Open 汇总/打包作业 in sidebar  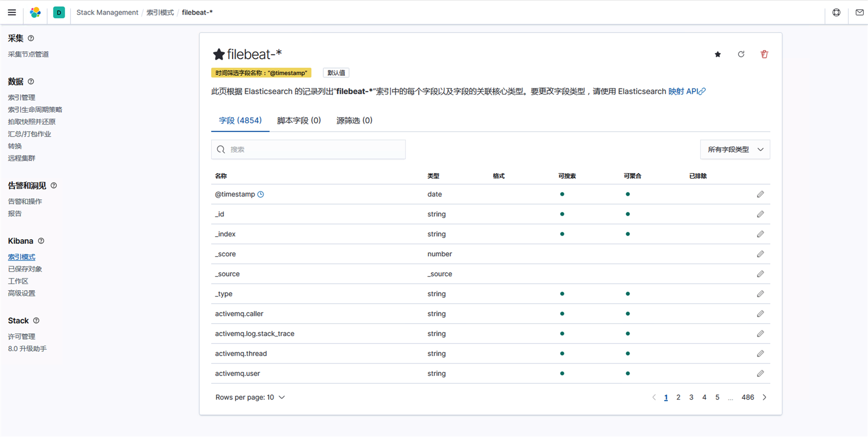point(29,134)
